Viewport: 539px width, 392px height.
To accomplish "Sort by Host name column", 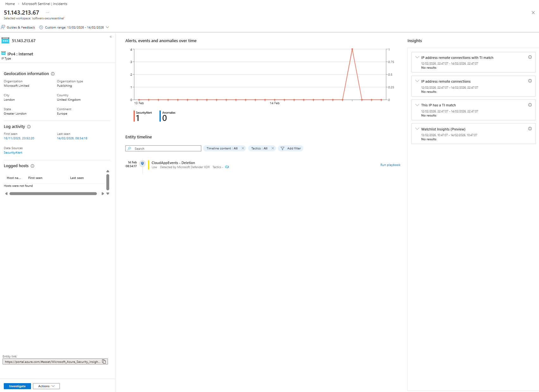I will (x=14, y=178).
